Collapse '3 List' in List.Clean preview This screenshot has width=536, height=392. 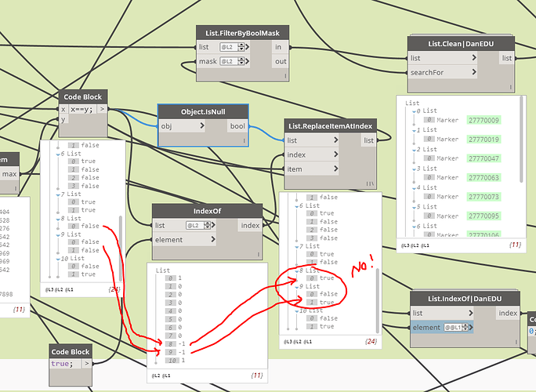click(x=414, y=169)
